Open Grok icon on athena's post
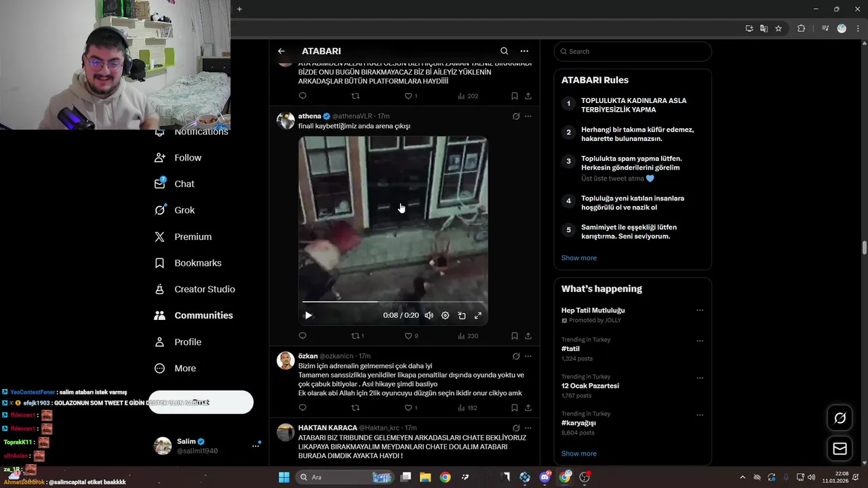Image resolution: width=868 pixels, height=488 pixels. 516,117
